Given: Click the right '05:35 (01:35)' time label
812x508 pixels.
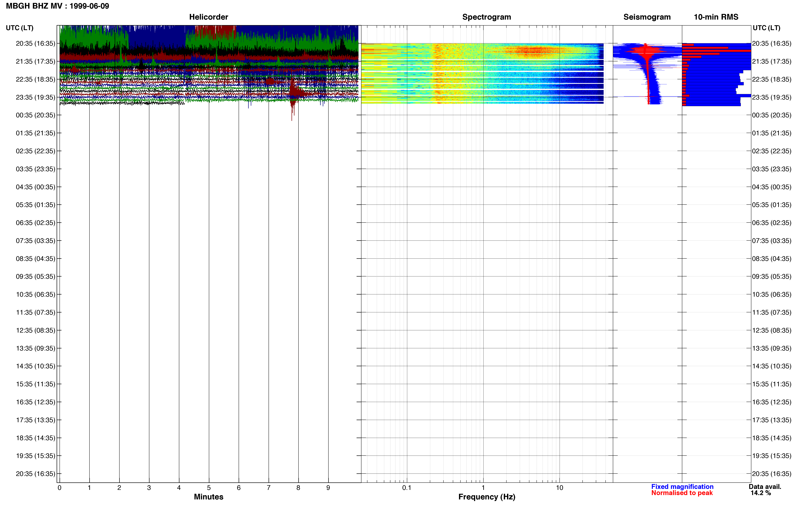Looking at the screenshot, I should pyautogui.click(x=772, y=205).
